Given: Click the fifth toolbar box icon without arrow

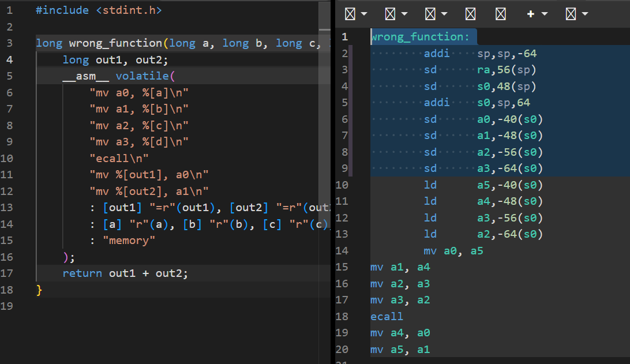Looking at the screenshot, I should pyautogui.click(x=501, y=14).
